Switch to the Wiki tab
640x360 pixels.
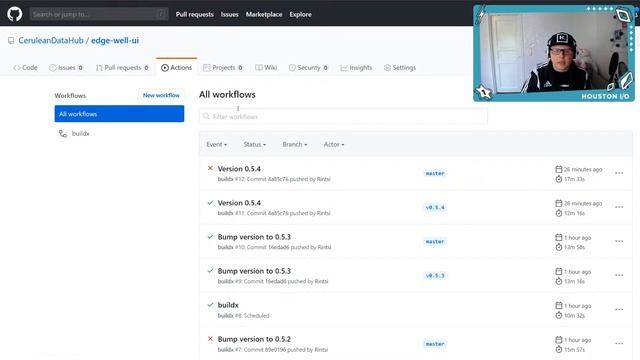(266, 68)
